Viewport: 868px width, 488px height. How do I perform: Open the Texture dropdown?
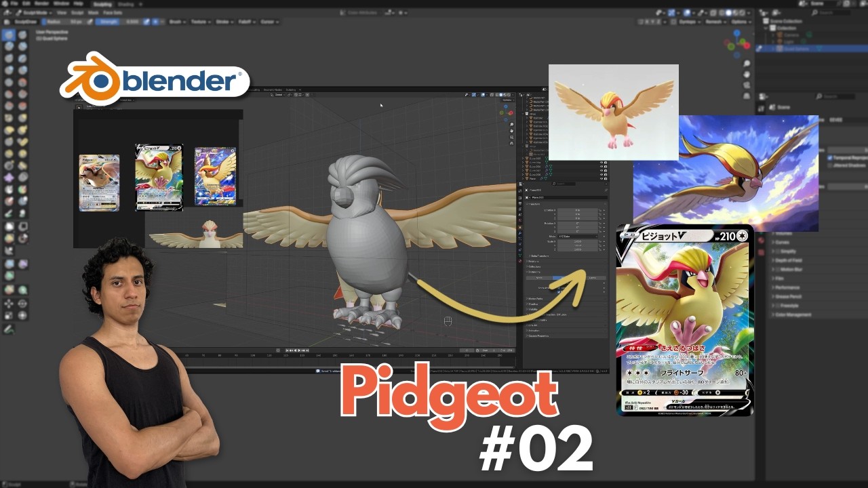[201, 22]
